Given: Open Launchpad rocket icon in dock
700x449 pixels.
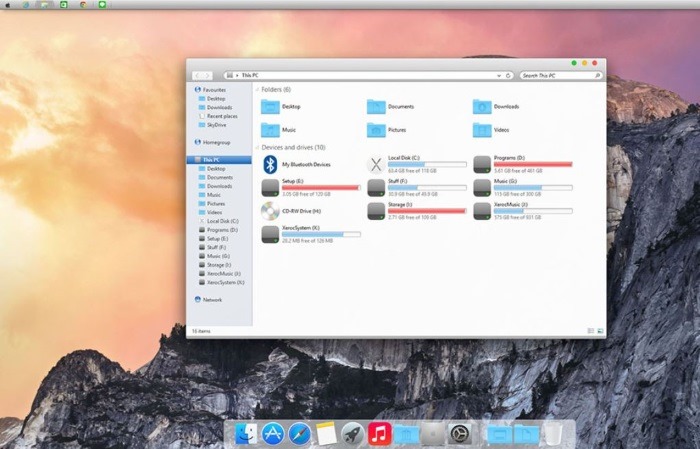Looking at the screenshot, I should pos(353,433).
